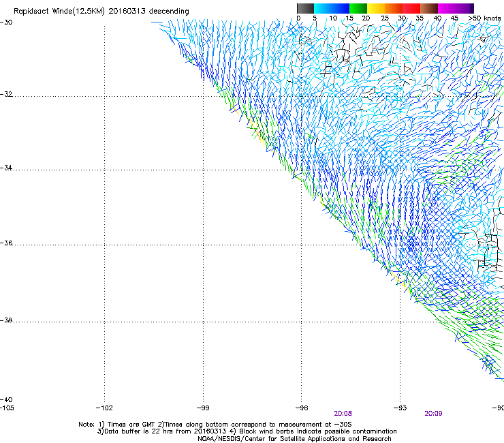Click the '-102' longitude axis label
Viewport: 504px width, 443px height.
point(104,408)
